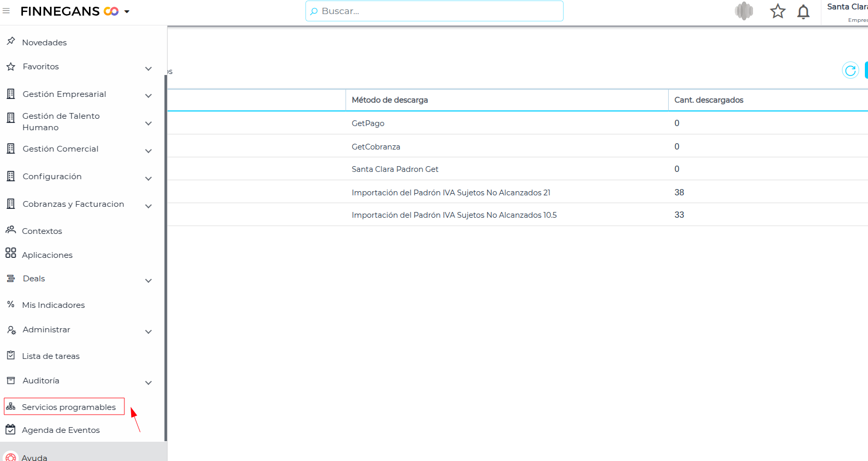Open Agenda de Eventos in the sidebar

[x=60, y=430]
